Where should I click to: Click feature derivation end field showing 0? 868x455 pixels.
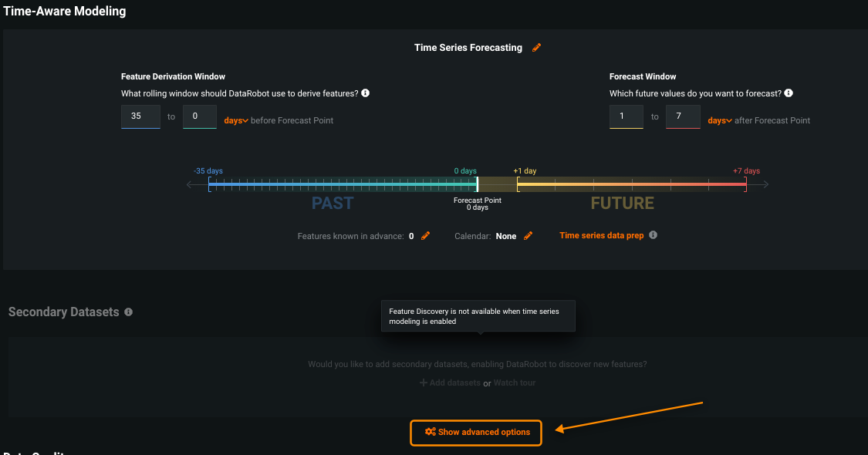[x=199, y=116]
